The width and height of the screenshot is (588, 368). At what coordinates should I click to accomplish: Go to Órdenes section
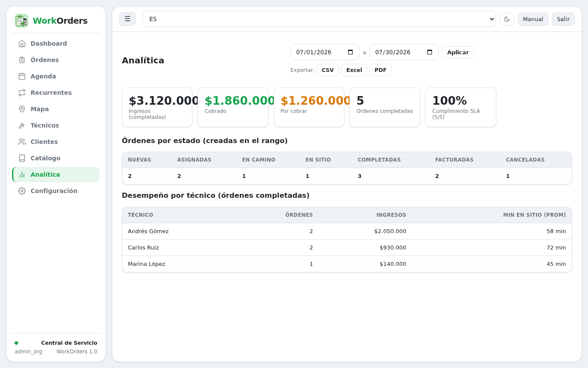tap(56, 60)
